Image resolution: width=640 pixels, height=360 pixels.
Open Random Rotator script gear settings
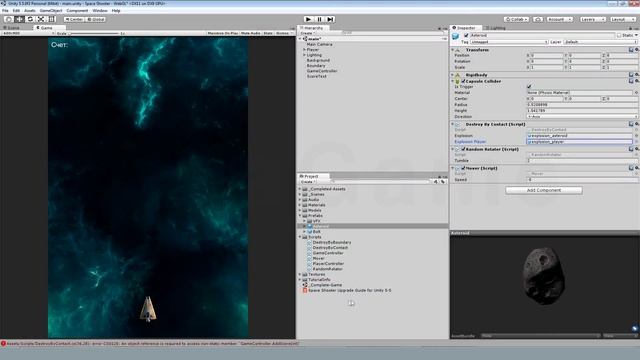(636, 149)
